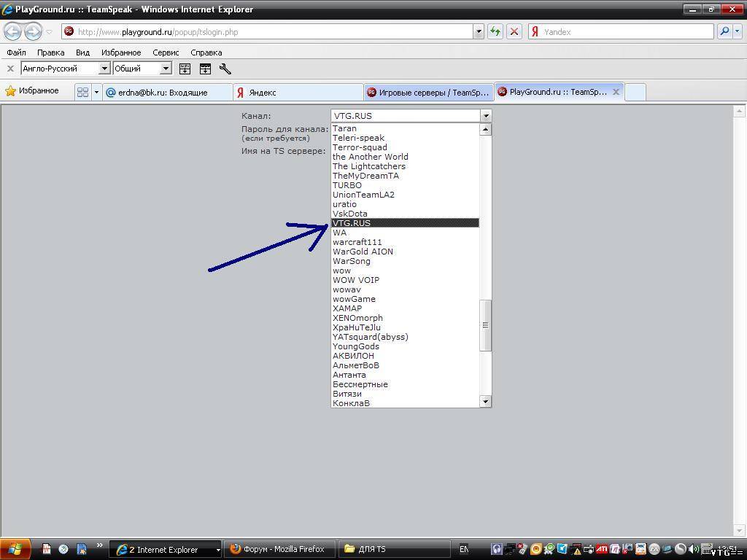Launch the PDF document quick launch icon
Image resolution: width=747 pixels, height=560 pixels.
(46, 549)
